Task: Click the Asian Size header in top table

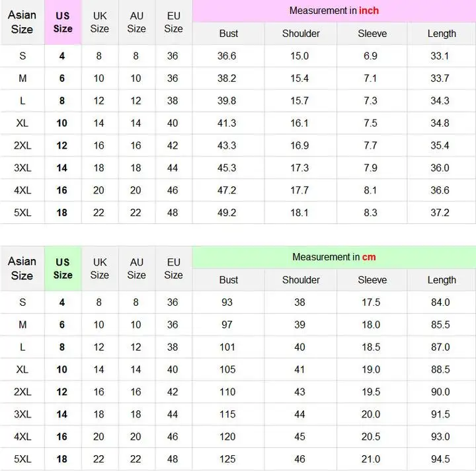Action: 22,22
